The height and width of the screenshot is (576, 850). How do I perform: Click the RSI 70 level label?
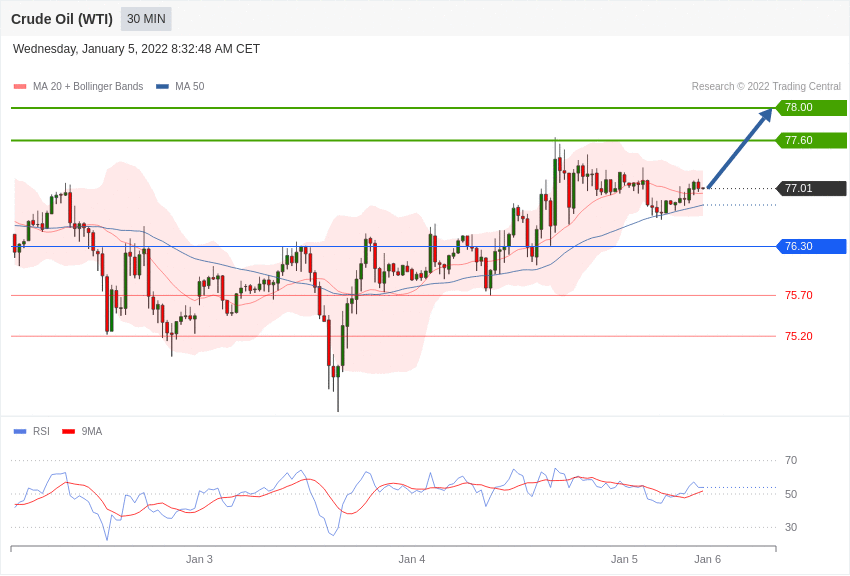(791, 461)
